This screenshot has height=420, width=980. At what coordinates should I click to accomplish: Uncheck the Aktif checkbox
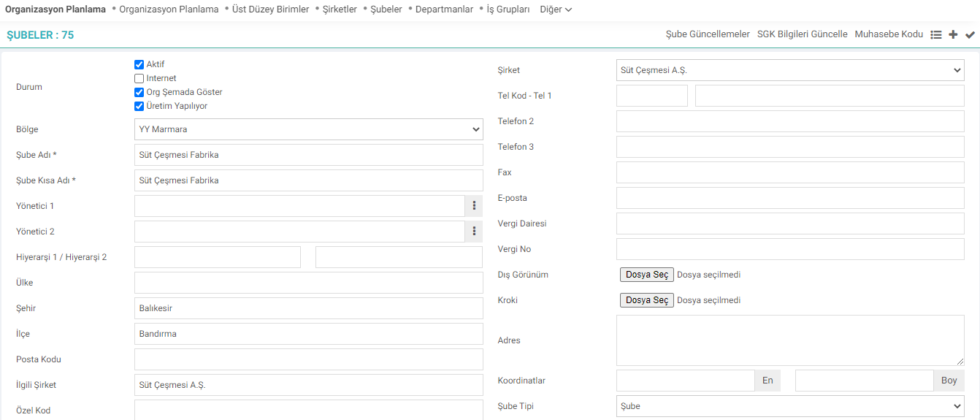pos(139,64)
